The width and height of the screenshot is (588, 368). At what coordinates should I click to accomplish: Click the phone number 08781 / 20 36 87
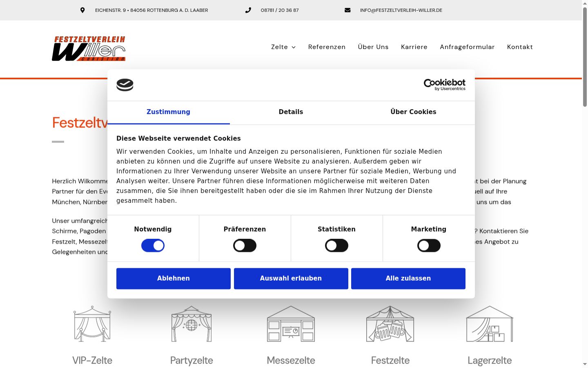[x=280, y=10]
